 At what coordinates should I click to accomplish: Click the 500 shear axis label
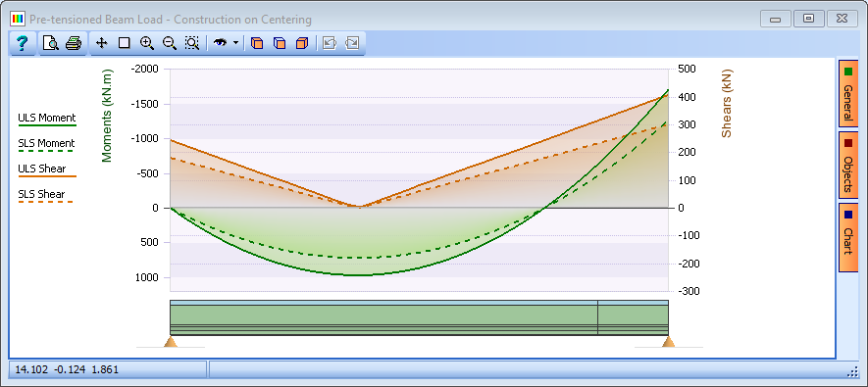click(x=686, y=70)
